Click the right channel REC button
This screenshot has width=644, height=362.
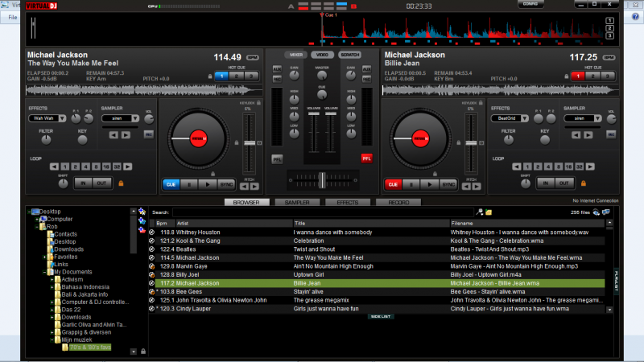click(366, 78)
